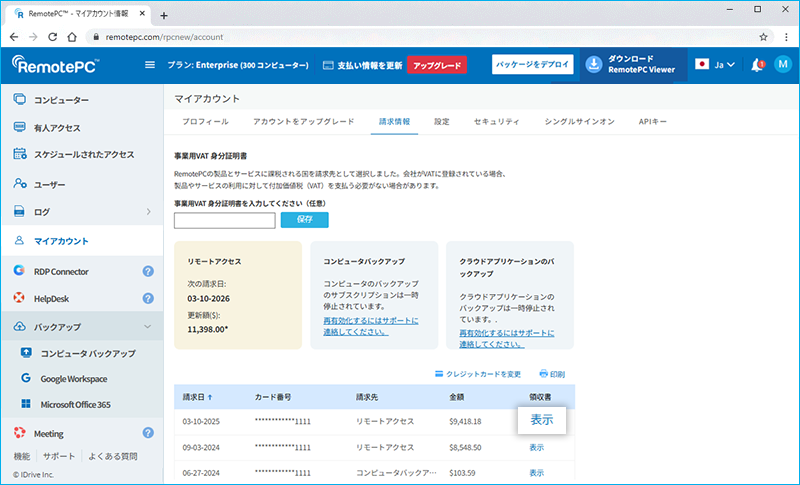Open Chrome three-dot menu
This screenshot has height=485, width=800.
tap(786, 37)
